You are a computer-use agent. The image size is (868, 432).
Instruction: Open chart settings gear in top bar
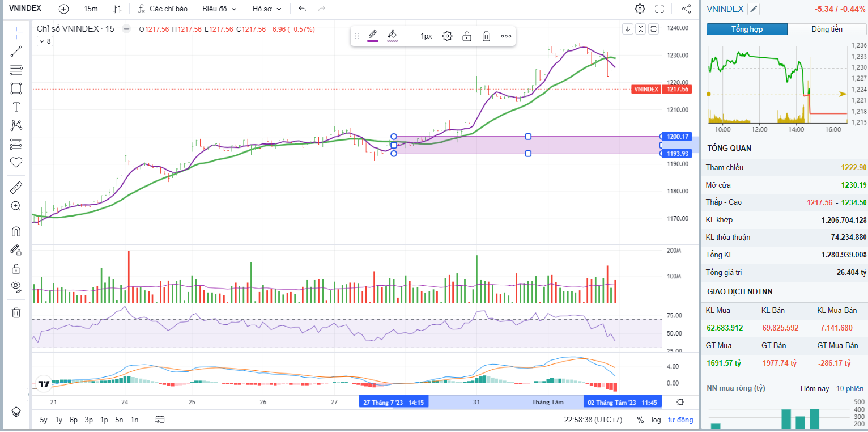point(640,9)
